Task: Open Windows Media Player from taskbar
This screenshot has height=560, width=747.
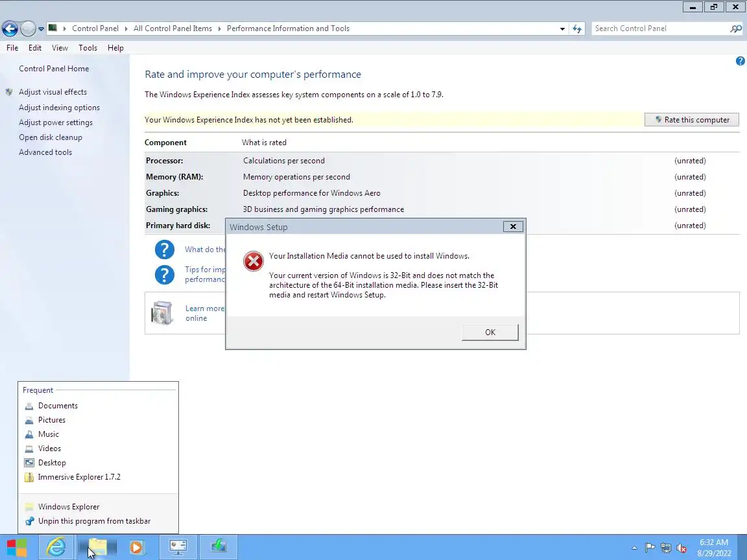Action: pos(137,547)
